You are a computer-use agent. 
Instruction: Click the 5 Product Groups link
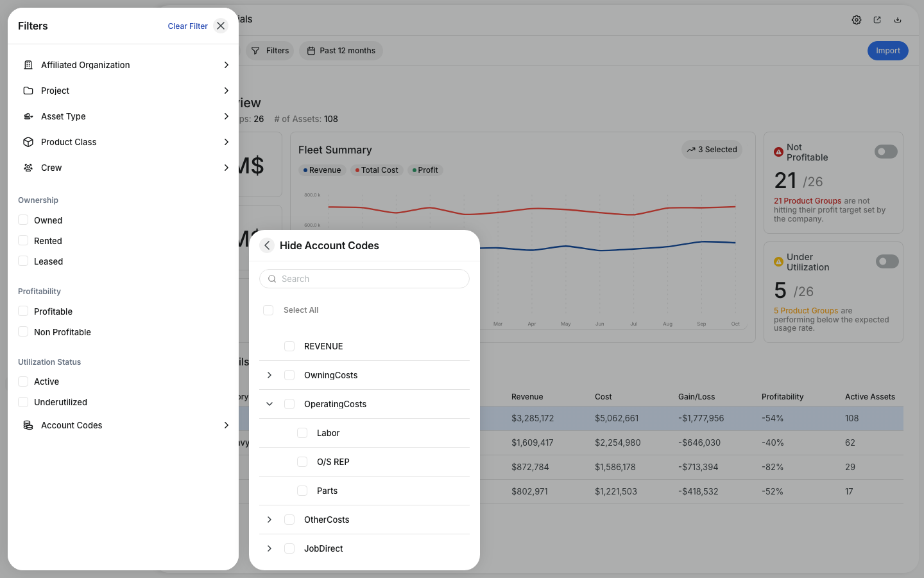coord(806,311)
